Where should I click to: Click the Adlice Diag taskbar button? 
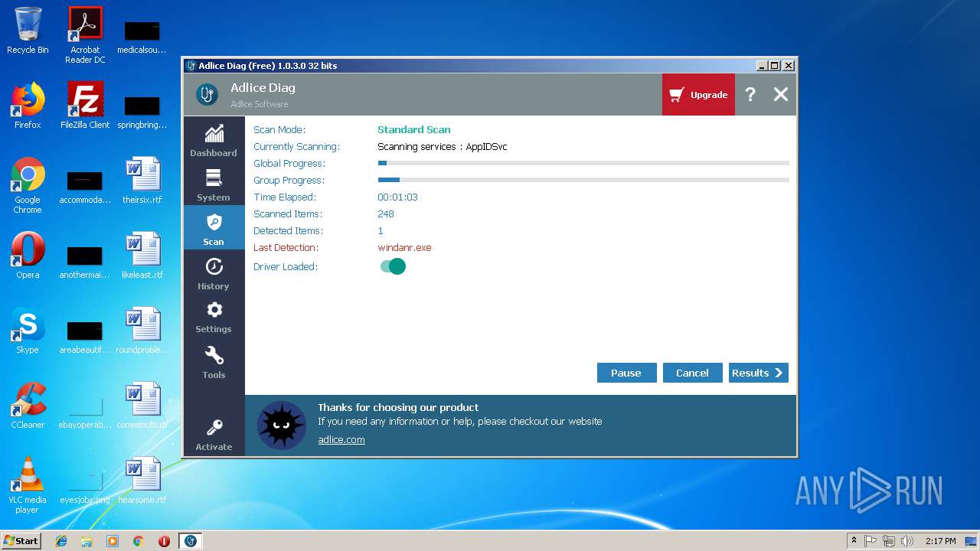coord(191,541)
